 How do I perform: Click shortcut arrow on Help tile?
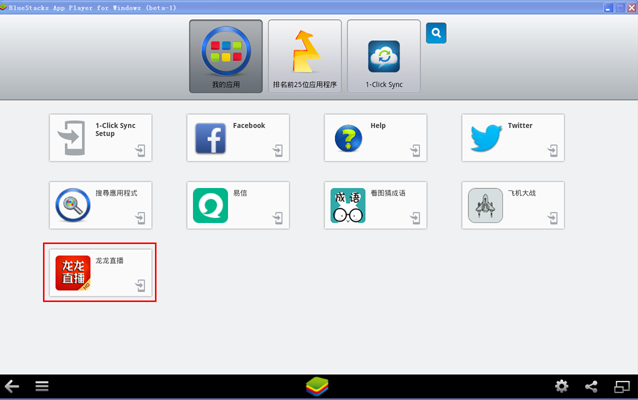click(415, 151)
